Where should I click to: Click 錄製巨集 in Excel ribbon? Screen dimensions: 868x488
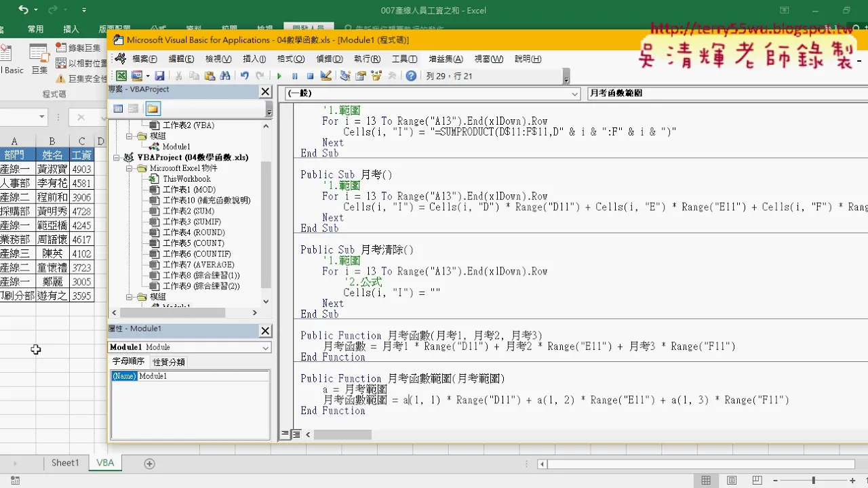click(79, 47)
